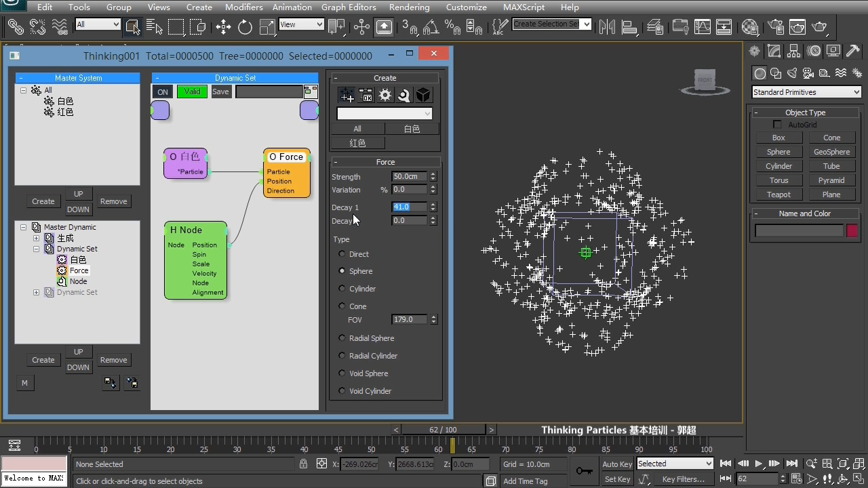This screenshot has height=488, width=868.
Task: Click the object color swatch
Action: pyautogui.click(x=852, y=231)
